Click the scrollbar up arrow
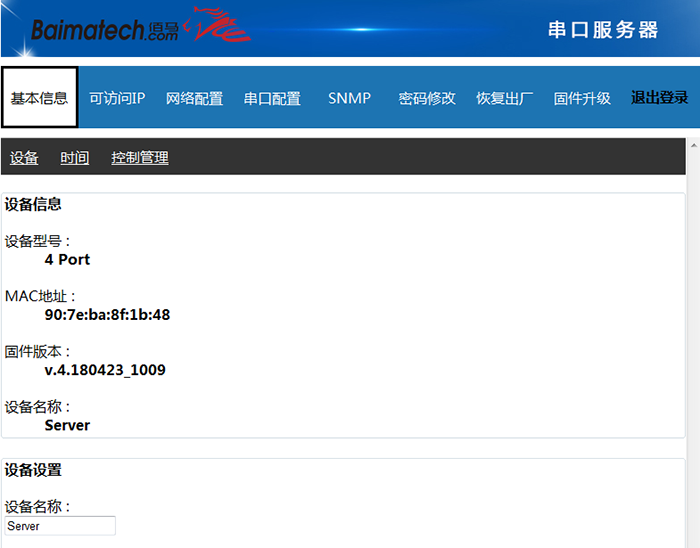 pos(694,145)
